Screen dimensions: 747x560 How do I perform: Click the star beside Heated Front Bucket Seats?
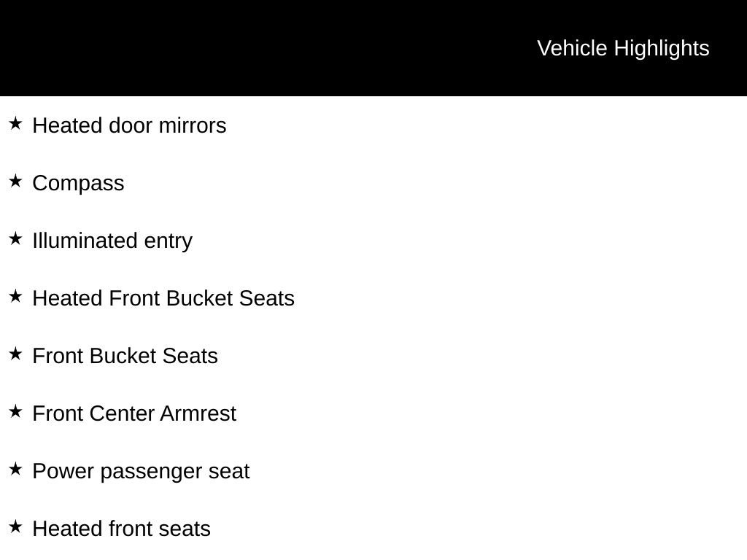pyautogui.click(x=15, y=296)
